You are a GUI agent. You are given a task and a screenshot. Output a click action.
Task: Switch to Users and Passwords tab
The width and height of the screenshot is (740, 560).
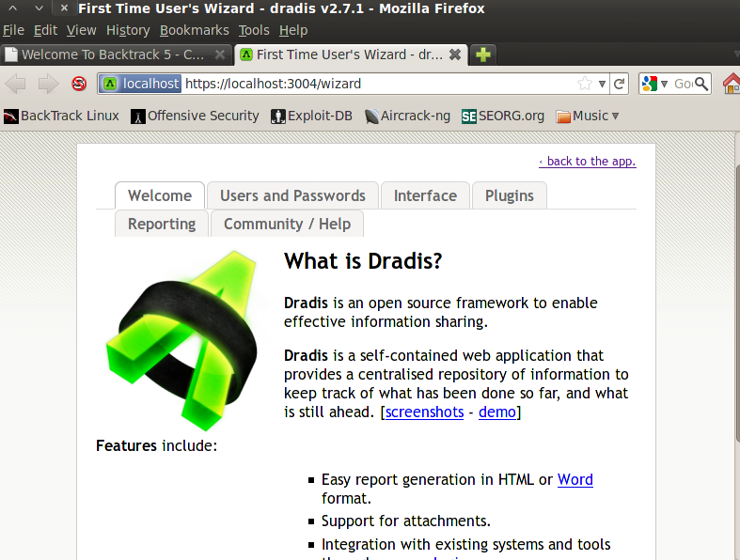pyautogui.click(x=292, y=195)
